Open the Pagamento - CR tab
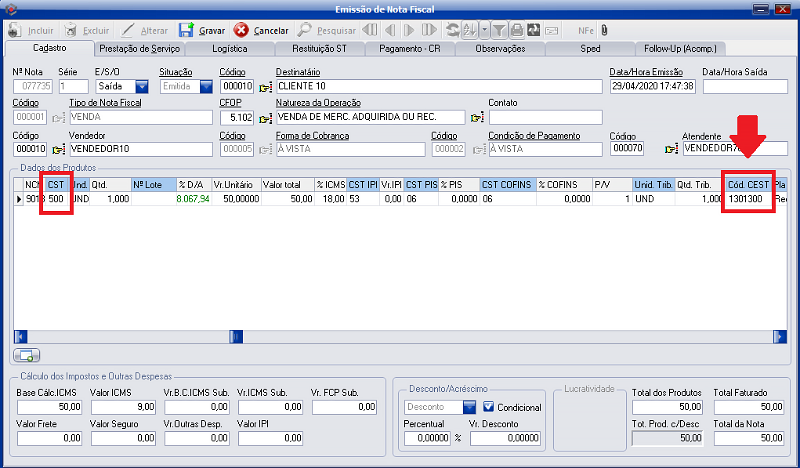 (409, 48)
